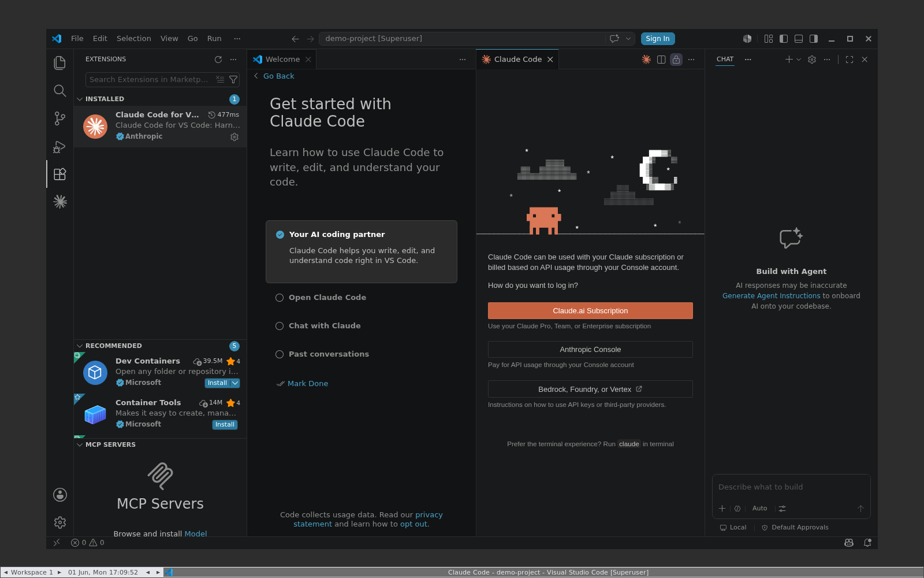Open the Accounts menu icon
This screenshot has width=924, height=578.
coord(59,495)
